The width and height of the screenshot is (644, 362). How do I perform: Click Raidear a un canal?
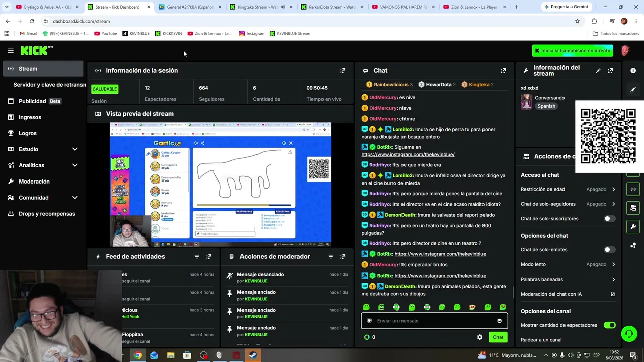coord(541,340)
